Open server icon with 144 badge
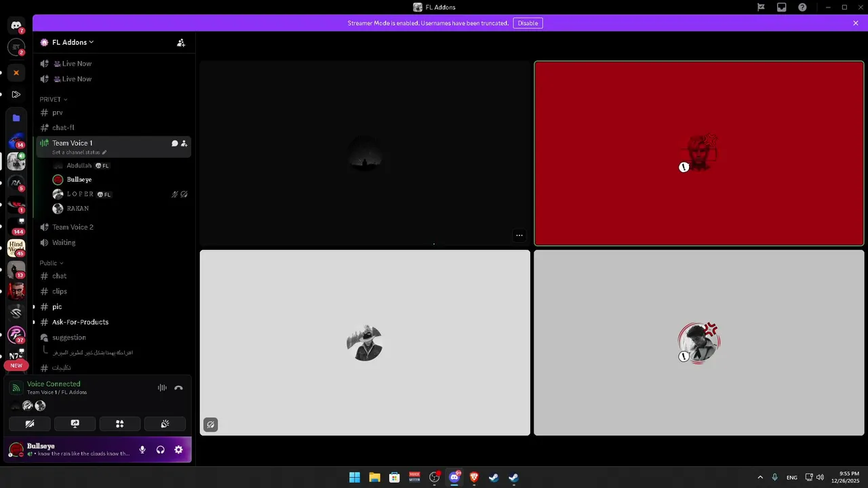The image size is (868, 488). [x=16, y=226]
